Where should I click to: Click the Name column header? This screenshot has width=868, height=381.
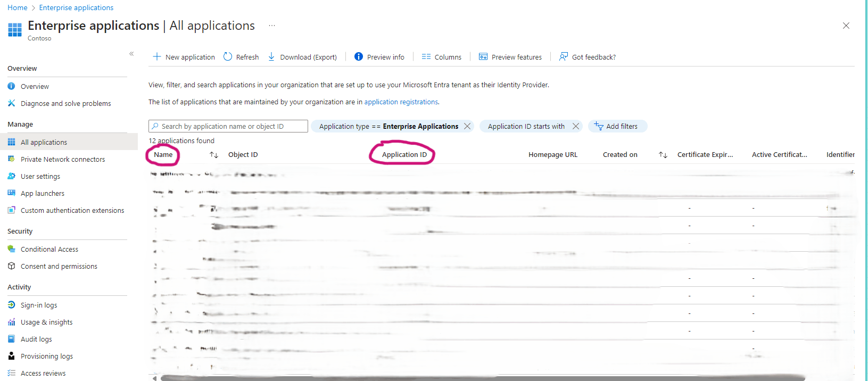tap(163, 155)
